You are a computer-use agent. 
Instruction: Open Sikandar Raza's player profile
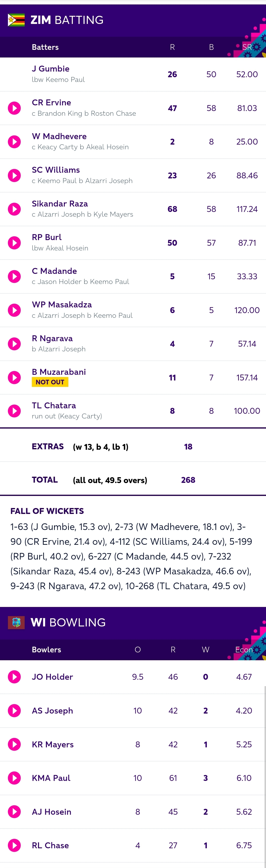click(x=60, y=204)
